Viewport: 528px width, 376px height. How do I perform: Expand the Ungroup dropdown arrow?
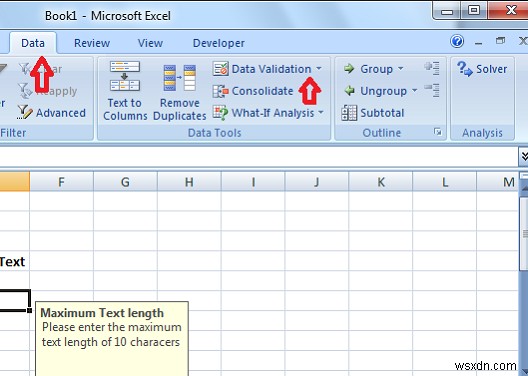[415, 91]
